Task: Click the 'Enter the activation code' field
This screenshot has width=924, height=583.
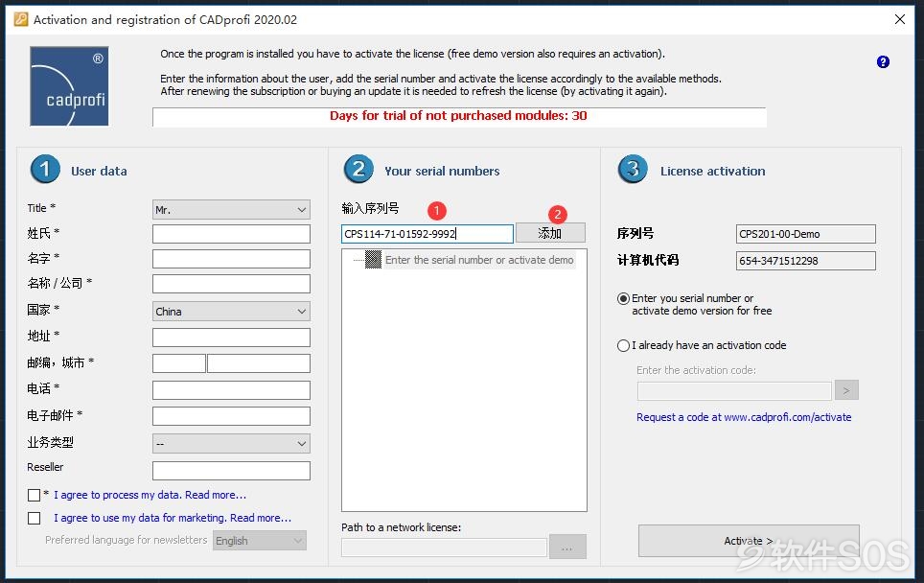Action: (734, 391)
